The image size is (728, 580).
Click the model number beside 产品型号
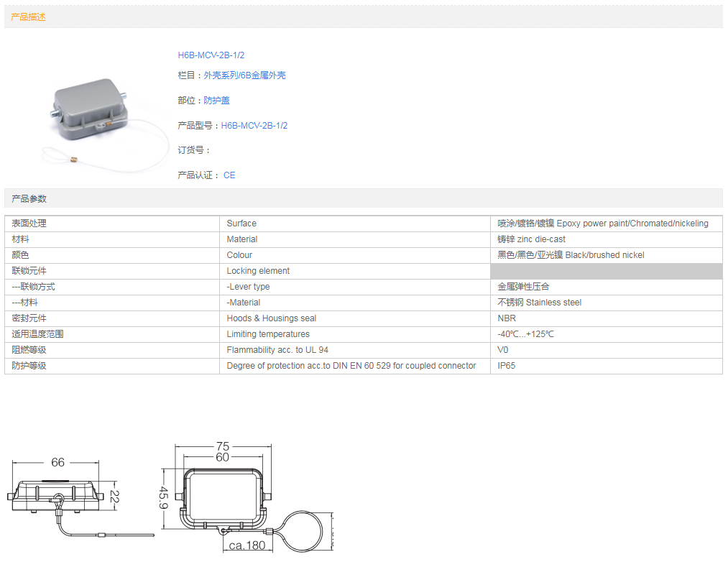(x=254, y=126)
